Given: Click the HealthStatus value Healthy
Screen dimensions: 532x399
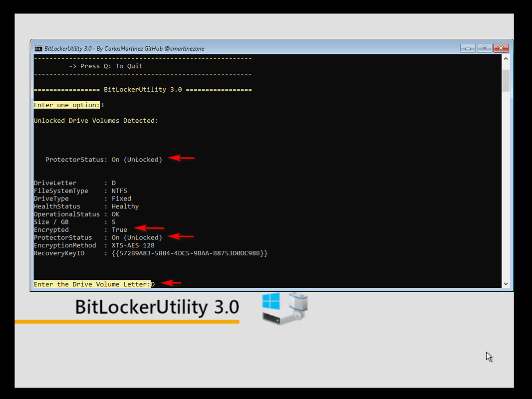Looking at the screenshot, I should (125, 206).
